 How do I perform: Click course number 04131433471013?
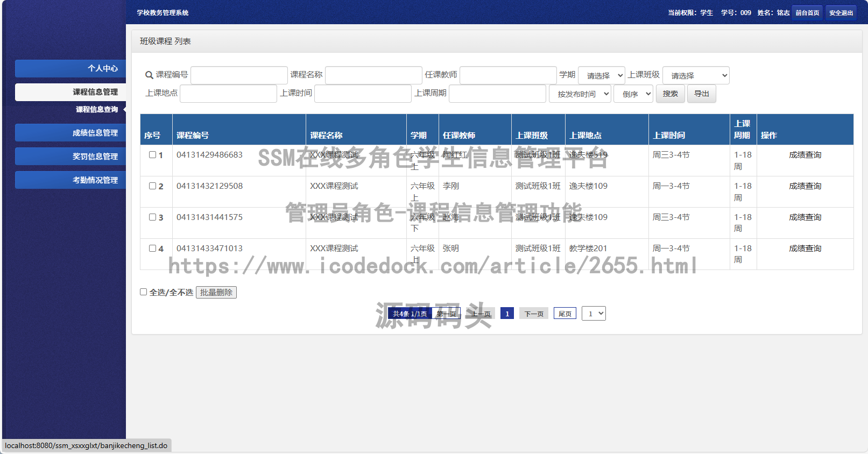pos(209,249)
